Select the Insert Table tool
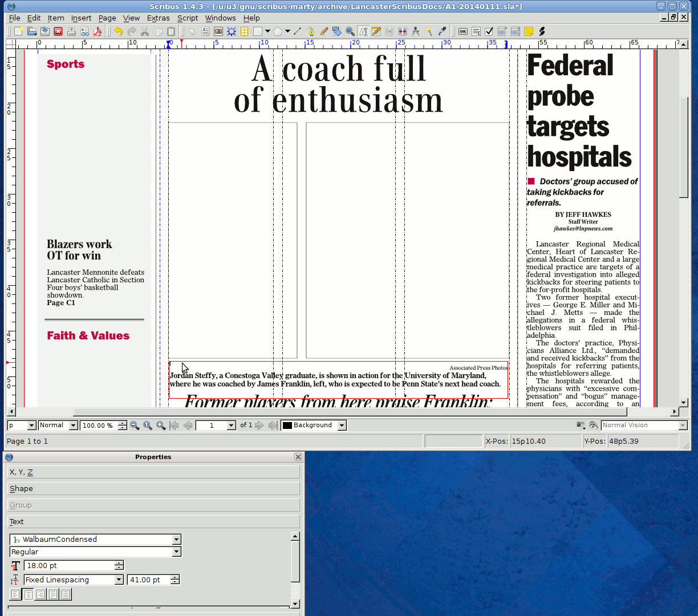The width and height of the screenshot is (698, 616). pyautogui.click(x=244, y=31)
